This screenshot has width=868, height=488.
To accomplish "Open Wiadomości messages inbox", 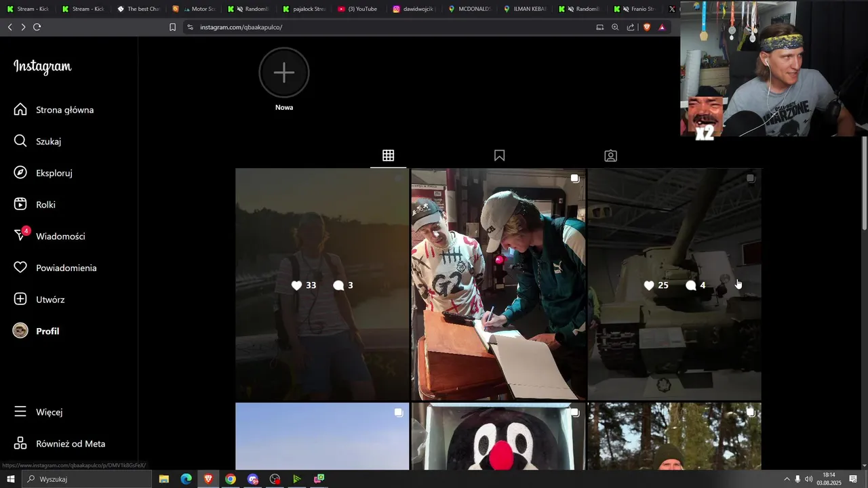I will [x=50, y=237].
